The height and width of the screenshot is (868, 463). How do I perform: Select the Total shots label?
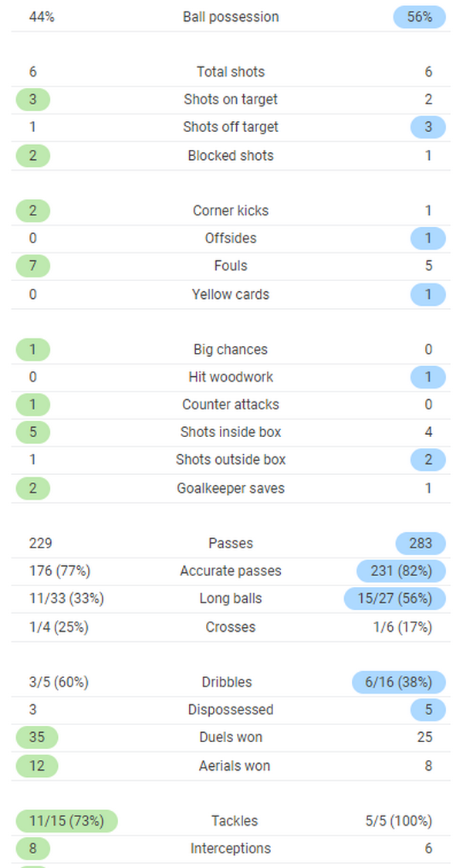(x=231, y=72)
